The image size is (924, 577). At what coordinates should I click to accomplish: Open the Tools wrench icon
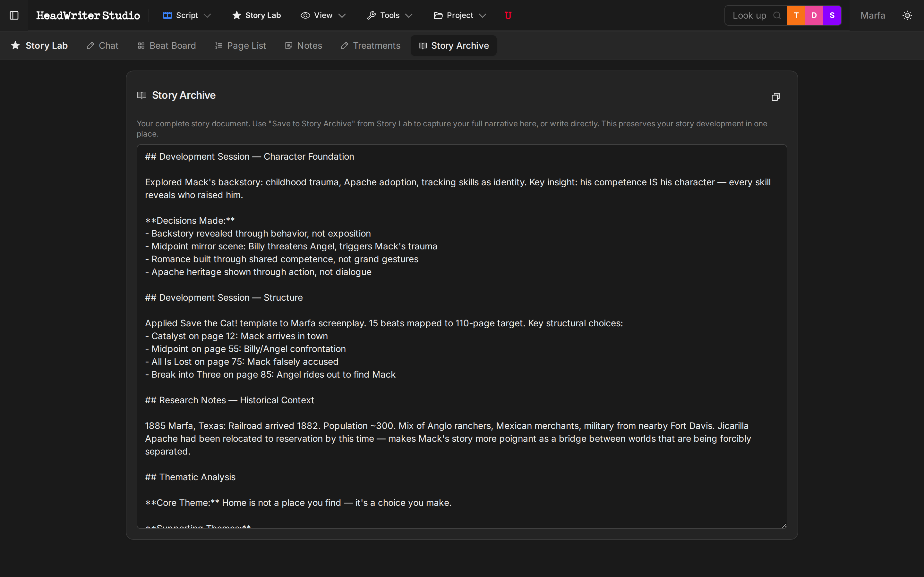(372, 15)
